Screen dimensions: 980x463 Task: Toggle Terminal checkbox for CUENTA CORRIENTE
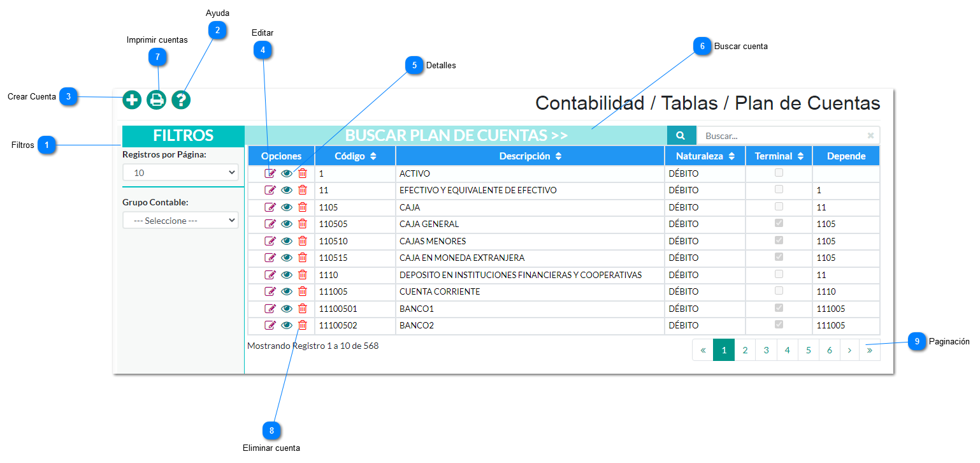pos(779,291)
